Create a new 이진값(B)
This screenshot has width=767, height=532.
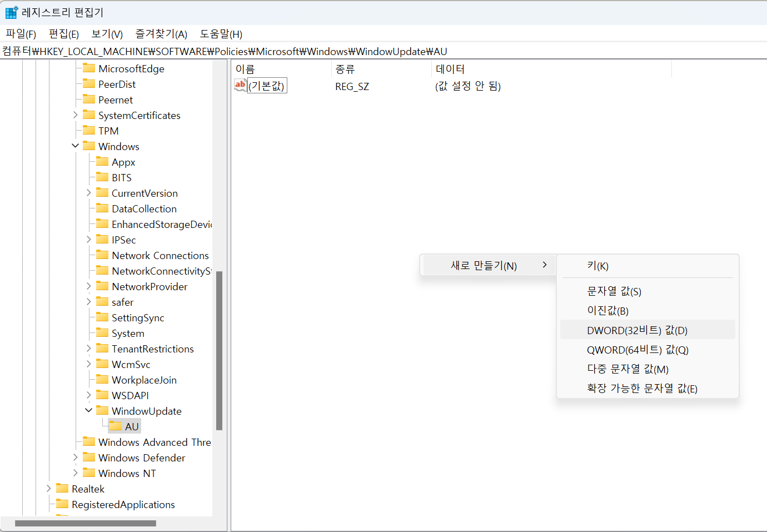click(648, 311)
